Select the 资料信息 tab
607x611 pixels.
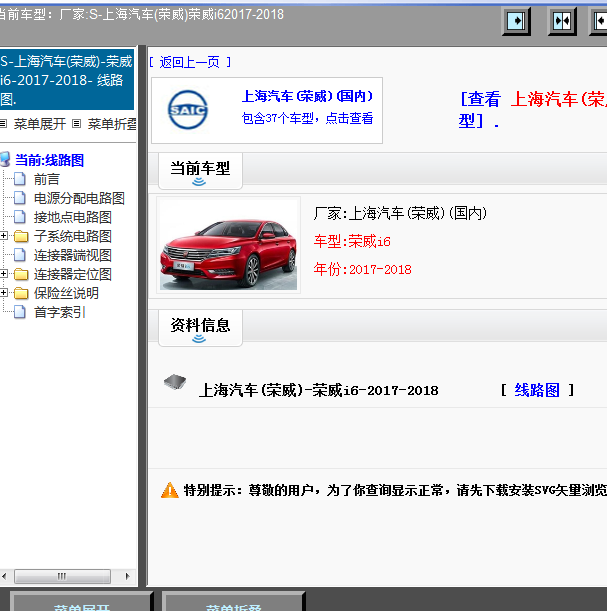click(x=200, y=328)
